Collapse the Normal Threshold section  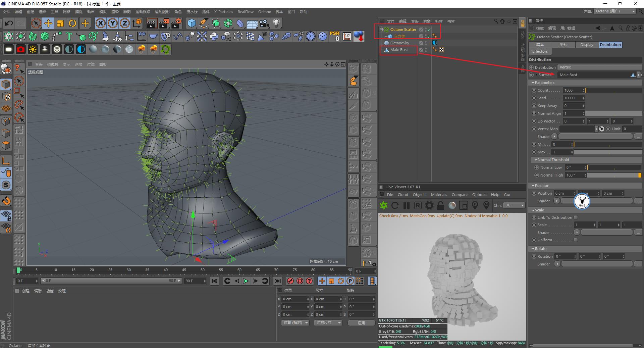click(x=536, y=160)
